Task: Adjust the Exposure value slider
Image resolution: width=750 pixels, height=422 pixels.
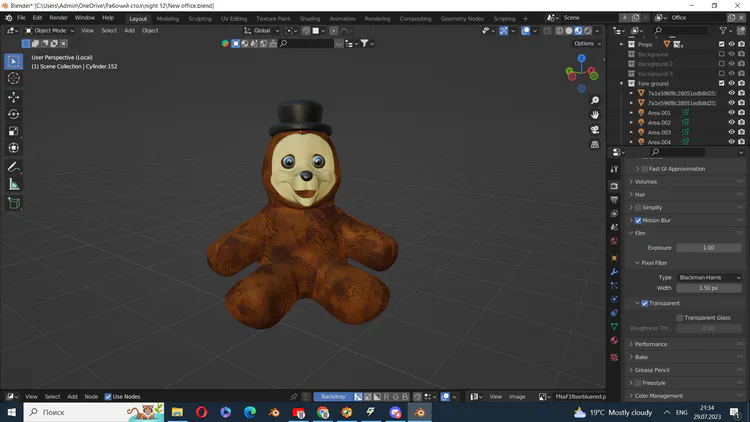Action: (709, 248)
